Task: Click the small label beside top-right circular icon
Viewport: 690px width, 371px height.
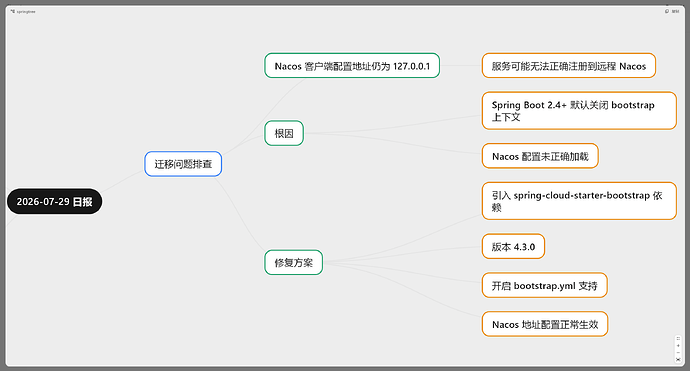Action: 675,11
